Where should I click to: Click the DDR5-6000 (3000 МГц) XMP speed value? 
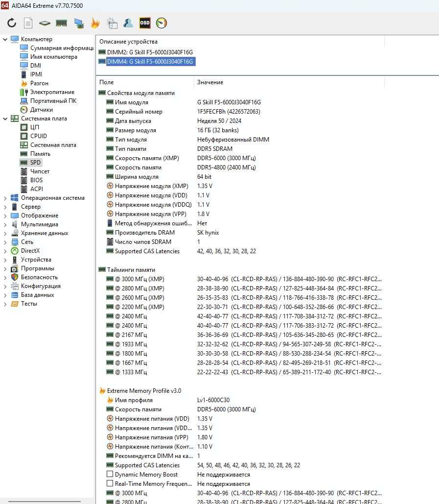(227, 158)
